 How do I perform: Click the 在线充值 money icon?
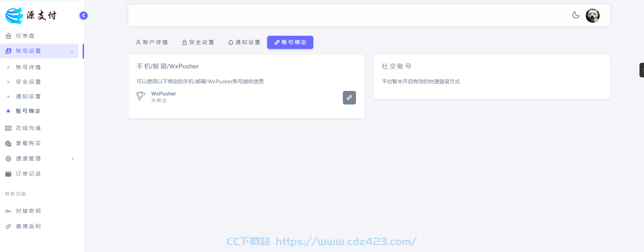(x=8, y=128)
